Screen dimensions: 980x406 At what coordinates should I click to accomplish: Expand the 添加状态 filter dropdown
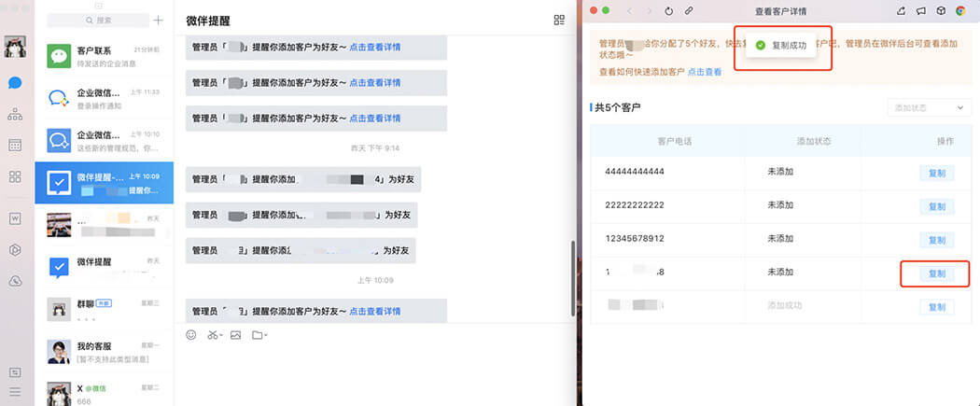coord(929,107)
